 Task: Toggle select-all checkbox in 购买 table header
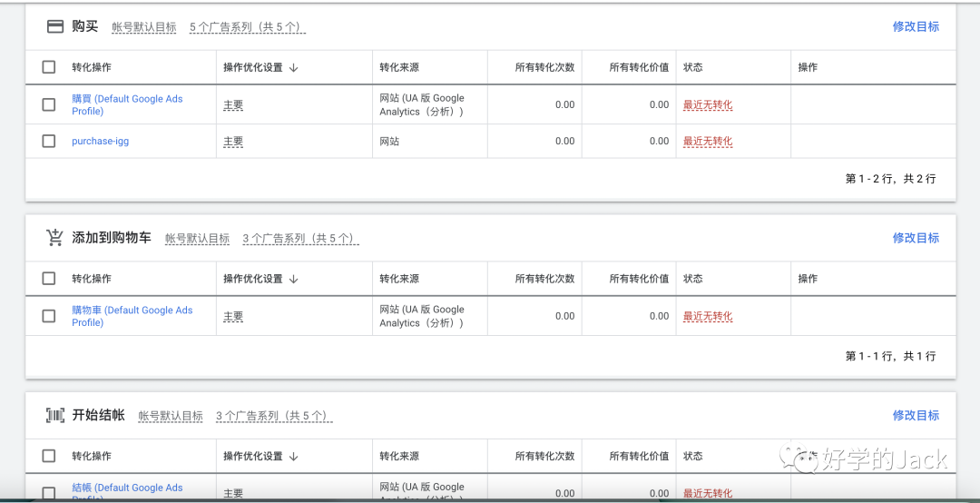point(49,67)
